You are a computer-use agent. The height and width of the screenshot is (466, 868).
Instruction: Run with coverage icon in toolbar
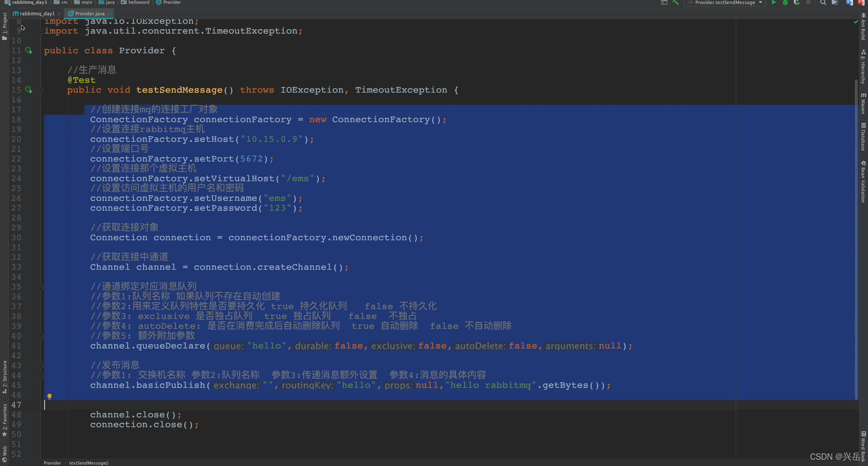(797, 3)
